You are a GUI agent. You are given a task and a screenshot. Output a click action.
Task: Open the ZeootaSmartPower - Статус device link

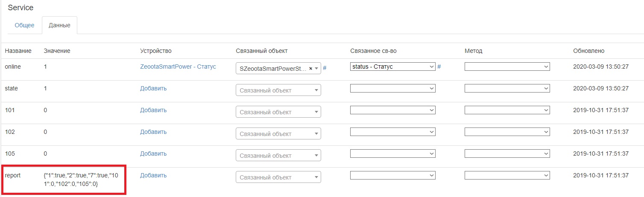(x=178, y=67)
